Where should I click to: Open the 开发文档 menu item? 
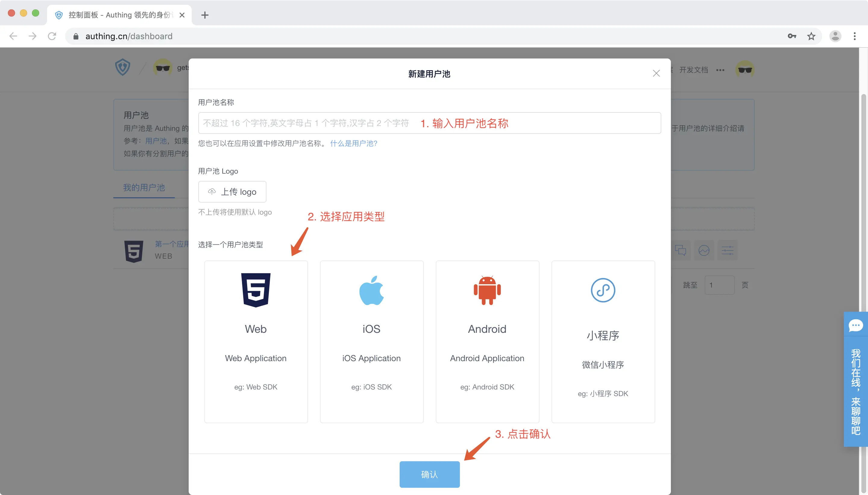tap(693, 70)
